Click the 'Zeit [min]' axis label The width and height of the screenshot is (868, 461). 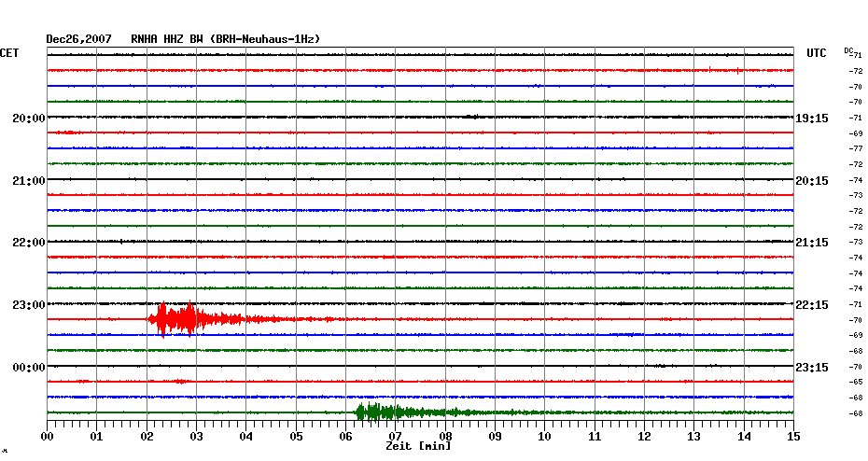418,447
